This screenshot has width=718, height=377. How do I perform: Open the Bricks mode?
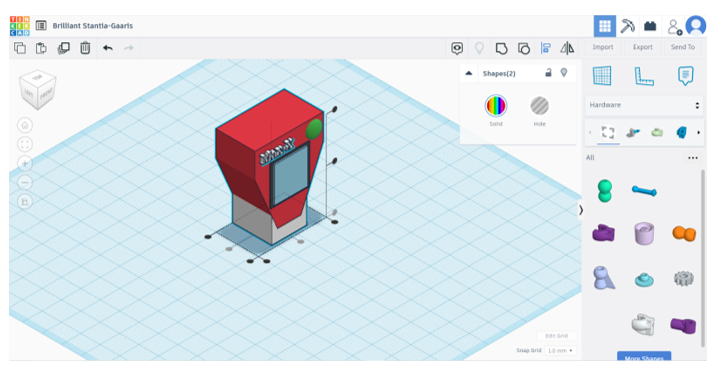click(x=650, y=26)
